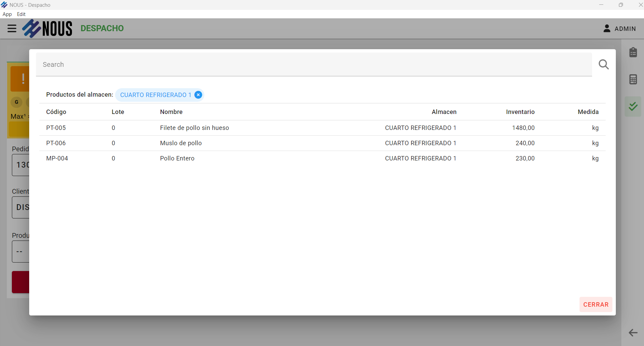Screen dimensions: 644x346
Task: Remove the CUARTO REFRIGERADO 1 filter chip
Action: (x=198, y=95)
